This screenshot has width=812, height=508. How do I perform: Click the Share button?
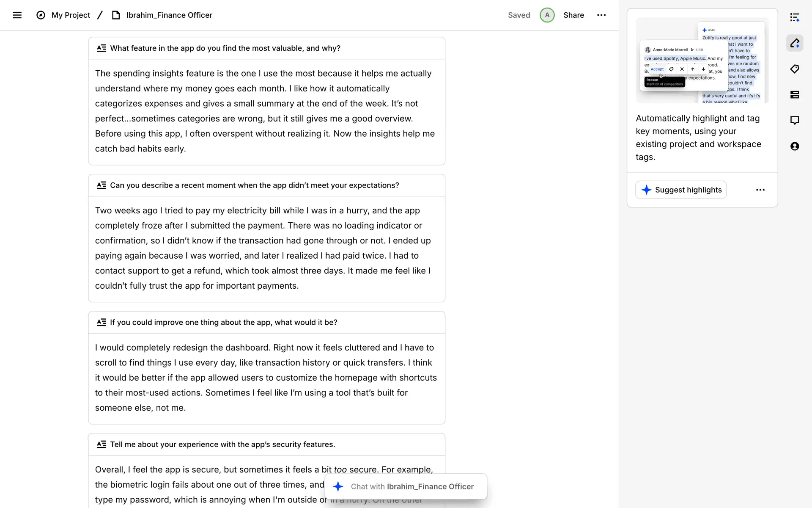click(573, 15)
